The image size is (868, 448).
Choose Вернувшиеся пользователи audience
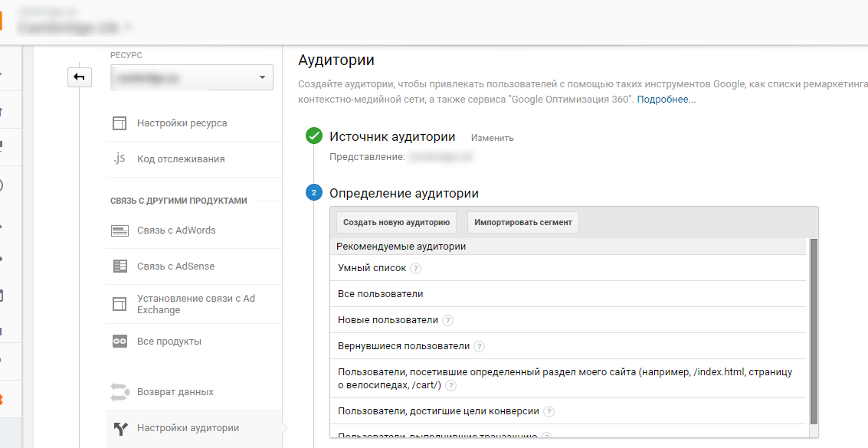404,346
